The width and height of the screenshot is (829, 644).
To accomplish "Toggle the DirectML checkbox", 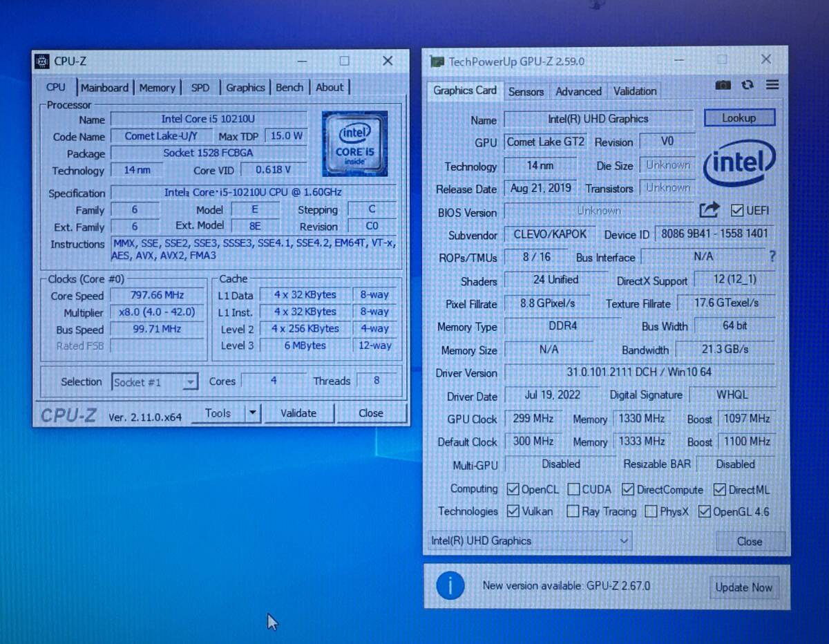I will 719,489.
